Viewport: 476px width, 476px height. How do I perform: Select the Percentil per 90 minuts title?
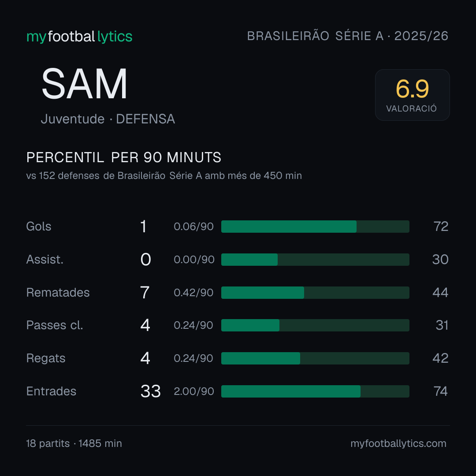click(x=123, y=157)
